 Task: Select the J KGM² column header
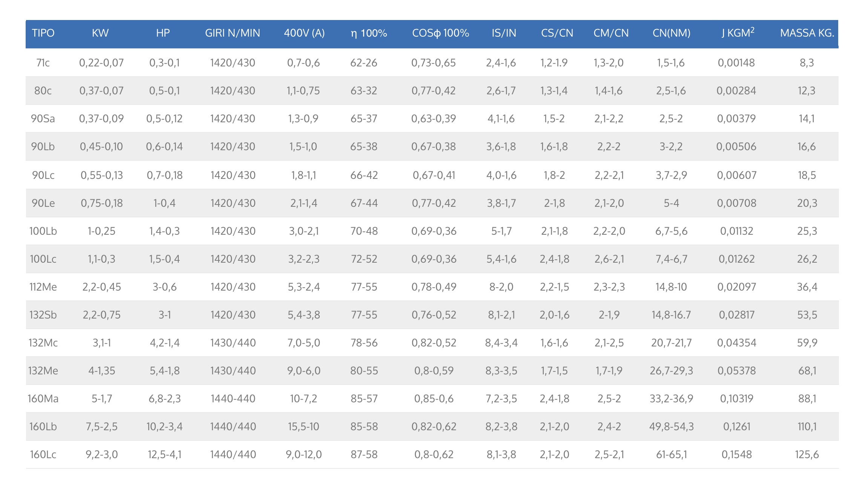pyautogui.click(x=738, y=33)
